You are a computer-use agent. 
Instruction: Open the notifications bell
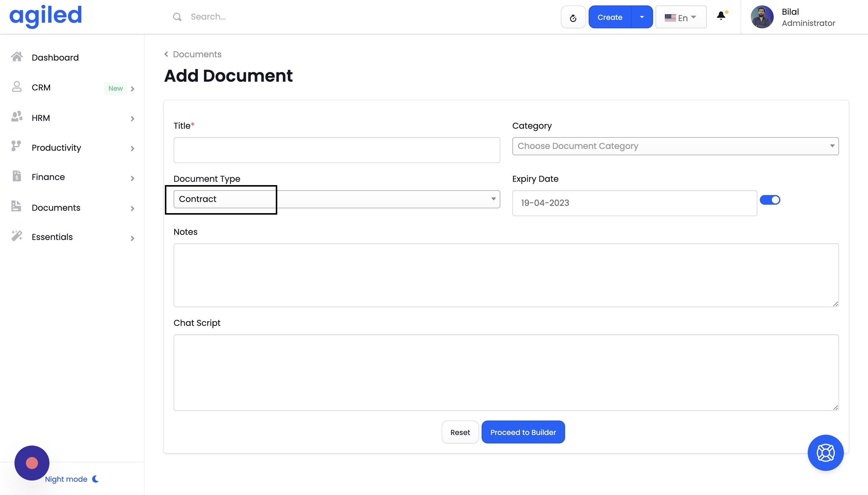pos(721,16)
